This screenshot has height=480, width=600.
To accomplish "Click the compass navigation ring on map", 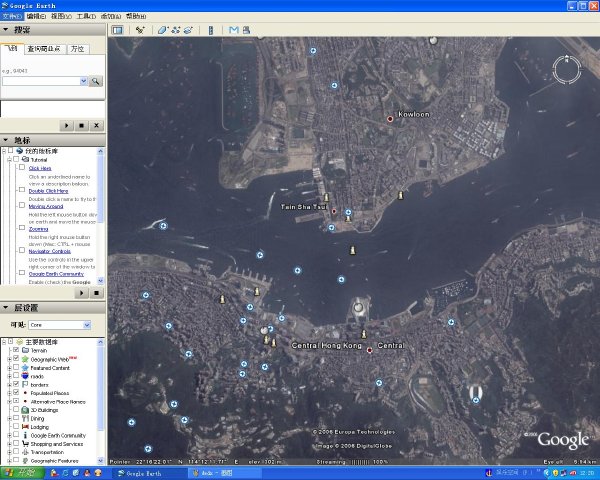I will tap(567, 70).
